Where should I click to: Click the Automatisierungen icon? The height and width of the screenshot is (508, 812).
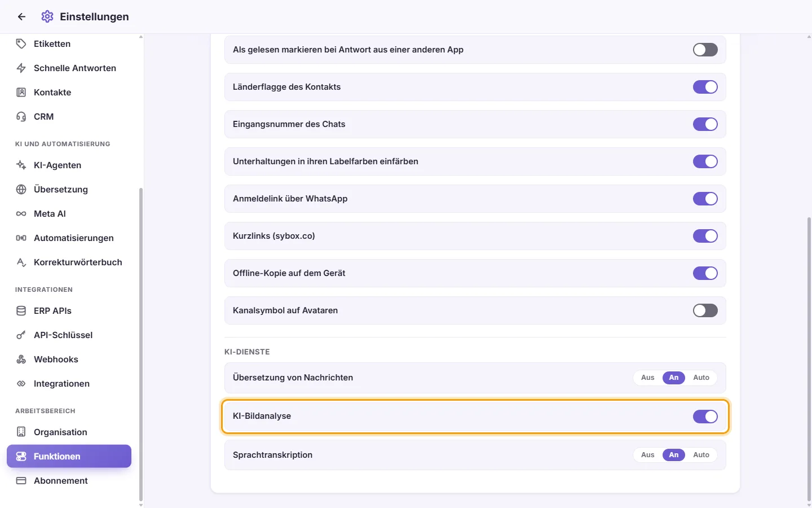click(21, 238)
